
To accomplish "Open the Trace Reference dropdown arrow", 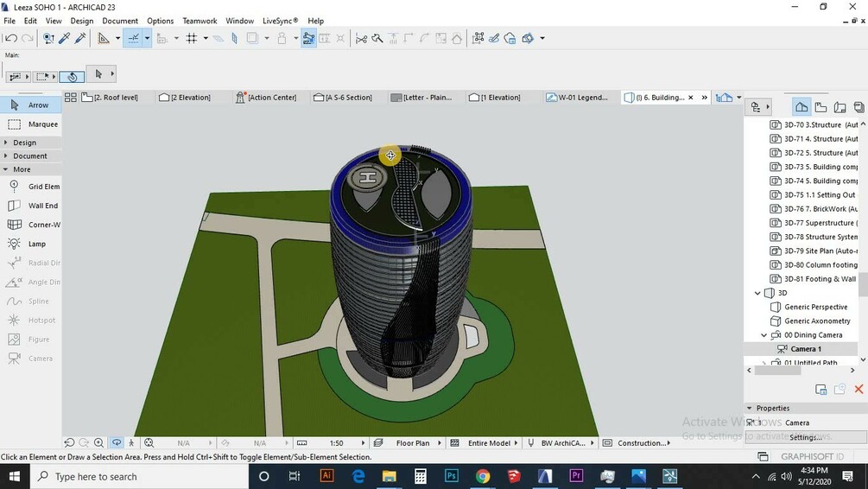I will (267, 38).
